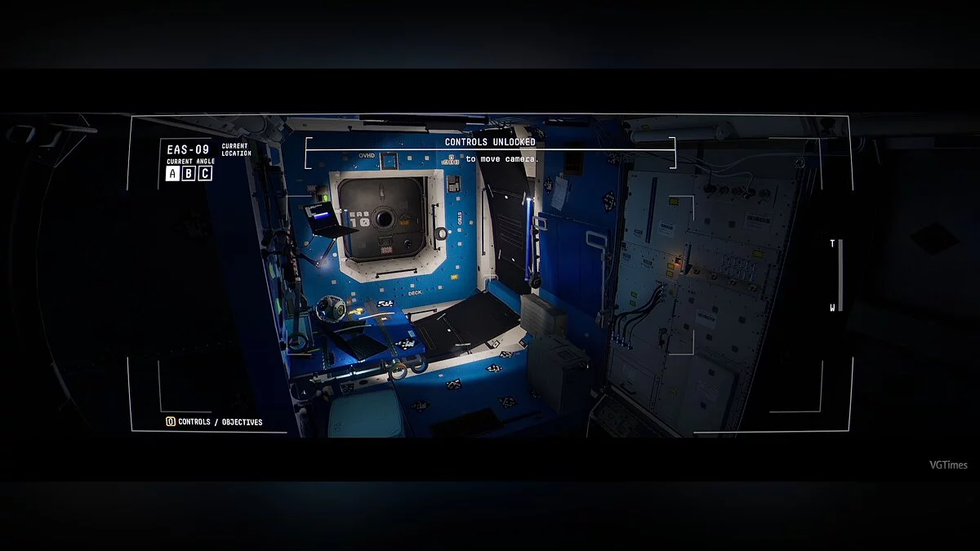This screenshot has height=551, width=980.
Task: Click the T marker on zoom scale
Action: (x=832, y=243)
